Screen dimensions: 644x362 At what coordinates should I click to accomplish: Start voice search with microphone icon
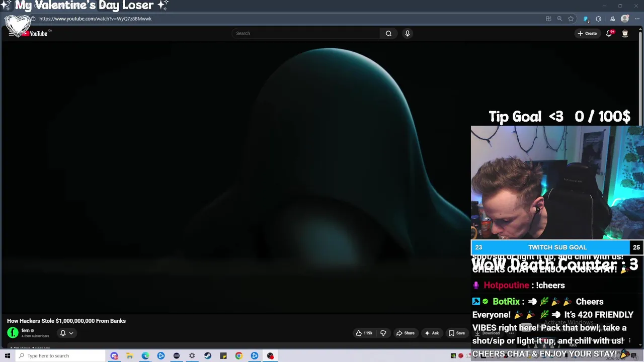pyautogui.click(x=408, y=33)
